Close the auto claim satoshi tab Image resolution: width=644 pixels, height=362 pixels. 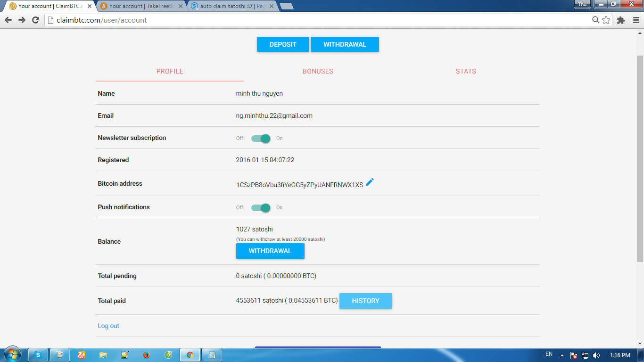point(272,6)
